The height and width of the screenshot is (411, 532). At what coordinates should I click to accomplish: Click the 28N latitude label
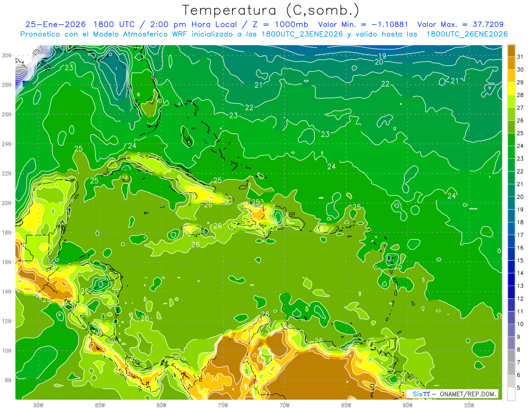(x=7, y=85)
